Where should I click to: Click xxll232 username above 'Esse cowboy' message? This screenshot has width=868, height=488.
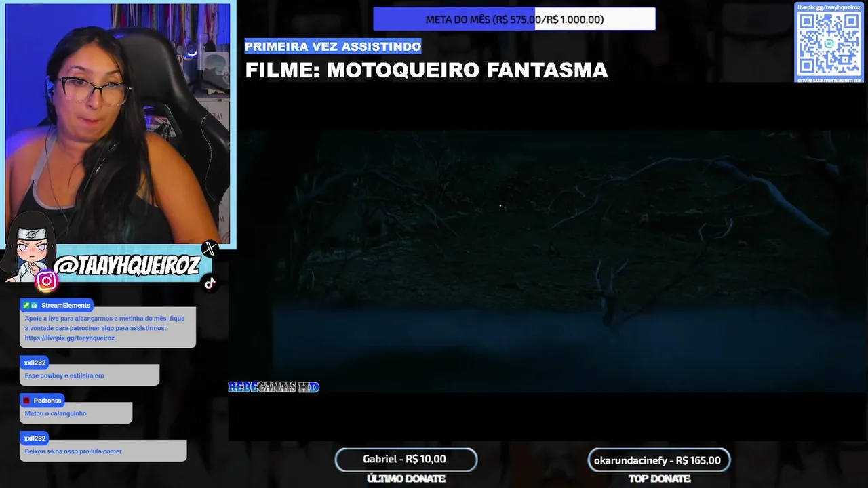click(x=35, y=363)
